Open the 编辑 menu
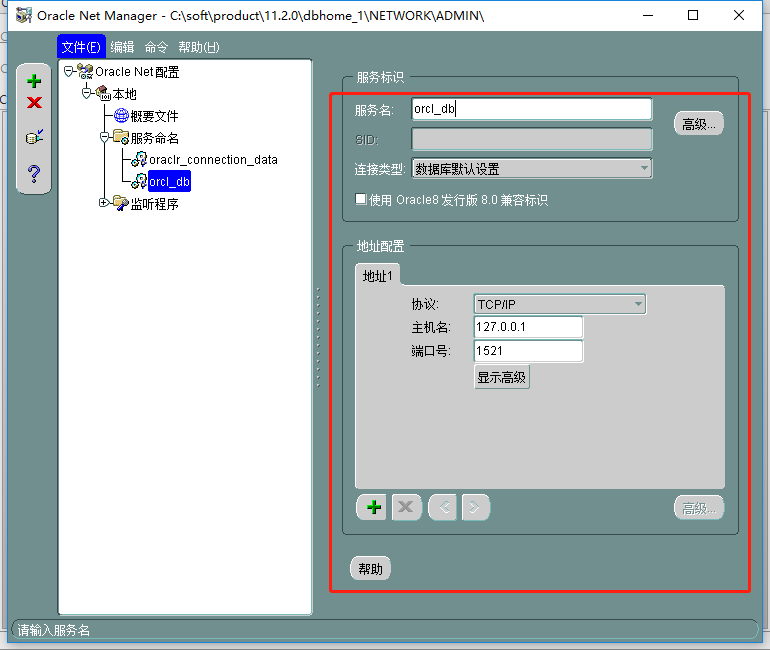The height and width of the screenshot is (650, 770). [122, 47]
